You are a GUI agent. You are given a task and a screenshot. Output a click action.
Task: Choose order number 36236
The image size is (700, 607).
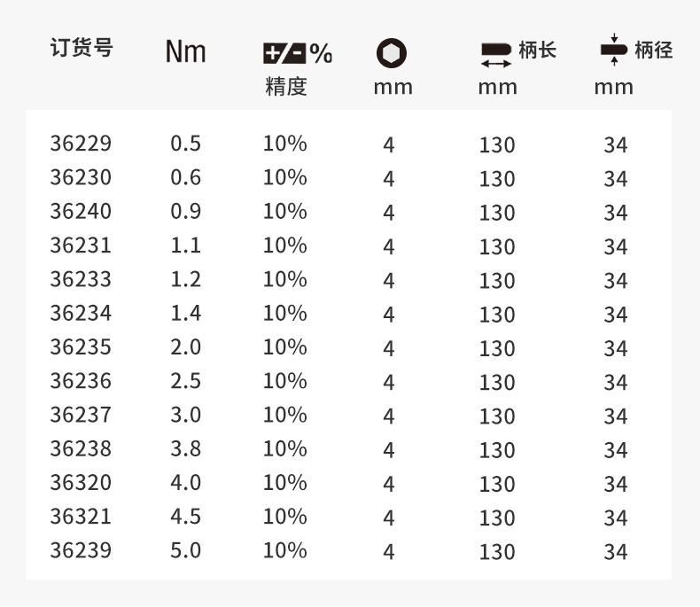click(x=82, y=381)
